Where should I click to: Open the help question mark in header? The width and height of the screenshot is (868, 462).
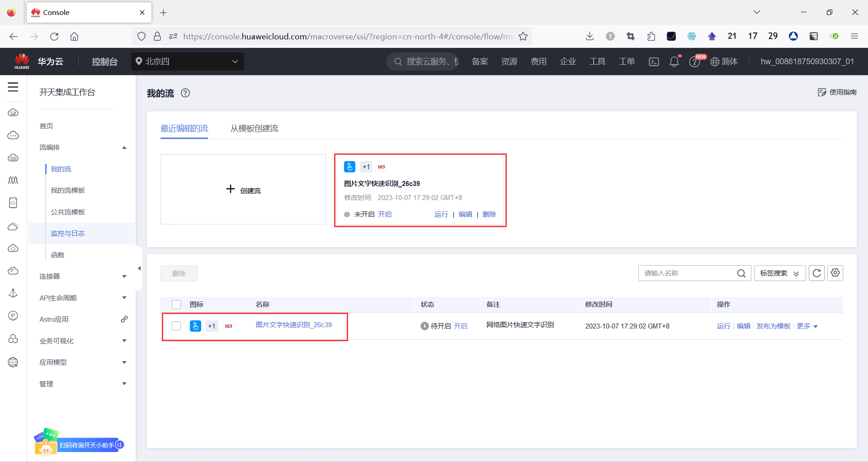click(694, 62)
